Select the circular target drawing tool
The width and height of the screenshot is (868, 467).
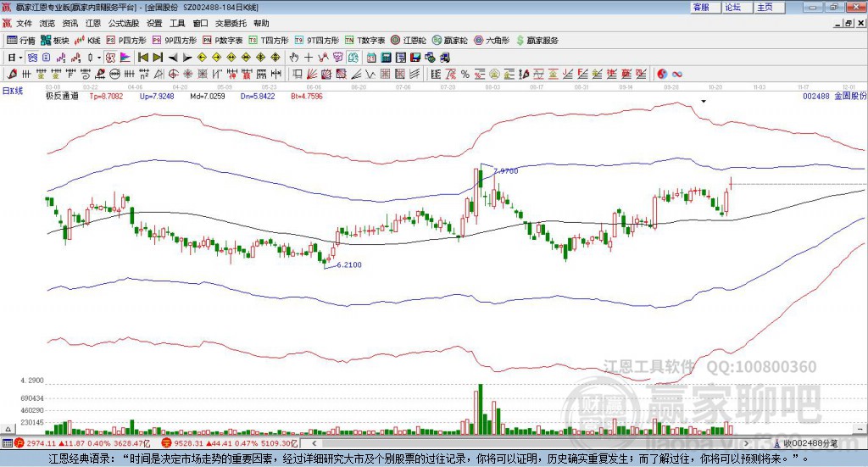point(173,74)
